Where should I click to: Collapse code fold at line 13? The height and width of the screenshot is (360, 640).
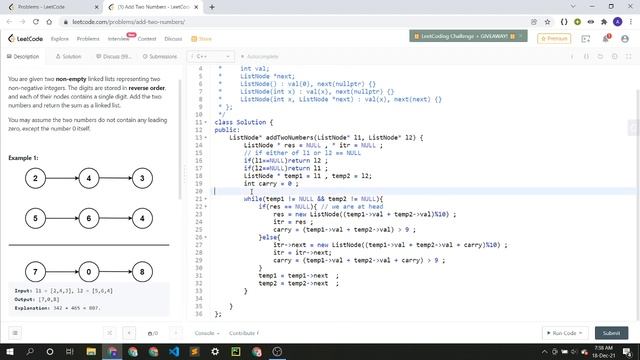pos(205,138)
